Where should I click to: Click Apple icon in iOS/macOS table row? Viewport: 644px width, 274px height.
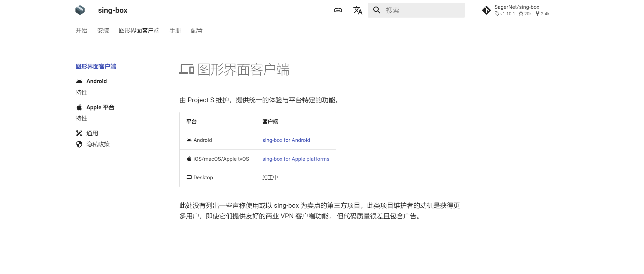[x=189, y=159]
